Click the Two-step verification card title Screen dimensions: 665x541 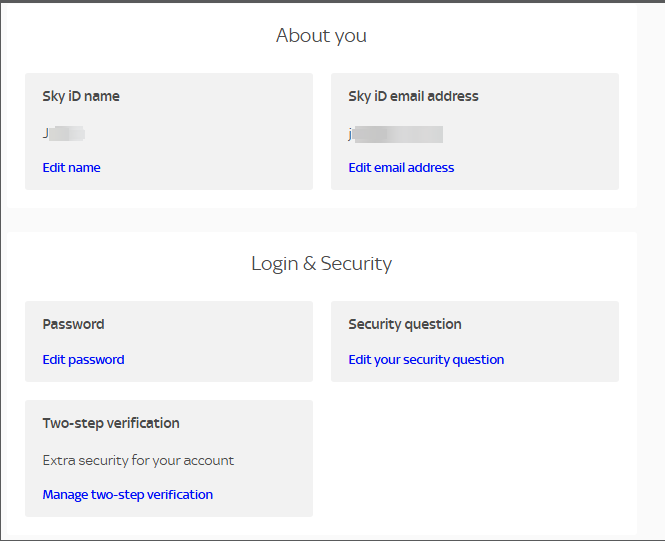[x=111, y=424]
